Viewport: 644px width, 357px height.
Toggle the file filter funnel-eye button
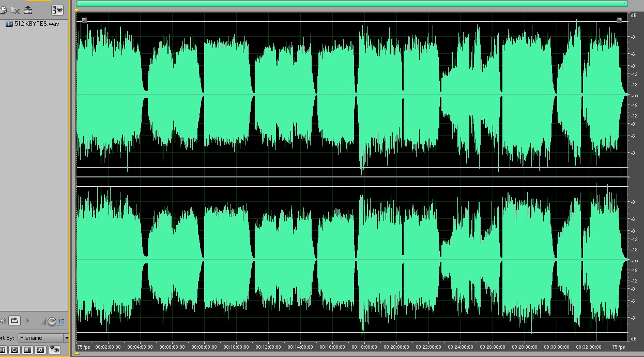[x=54, y=350]
